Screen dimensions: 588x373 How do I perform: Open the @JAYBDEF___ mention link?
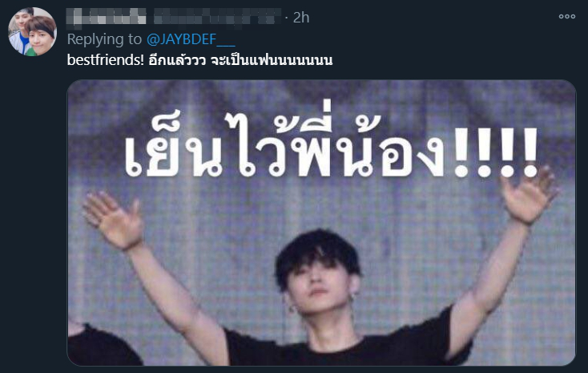[x=191, y=39]
